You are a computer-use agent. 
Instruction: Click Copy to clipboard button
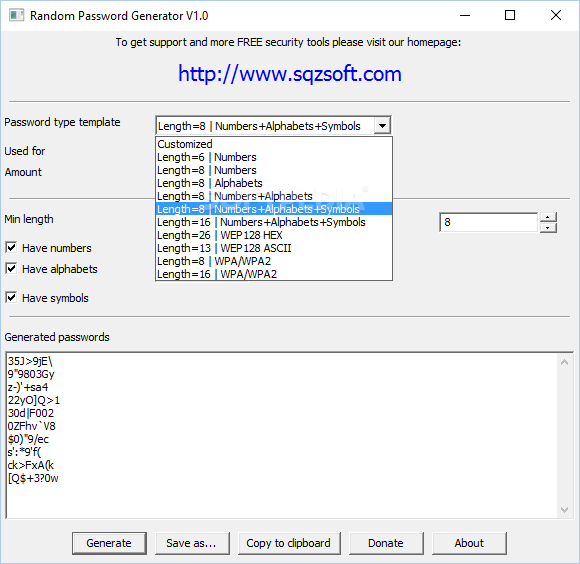point(289,543)
